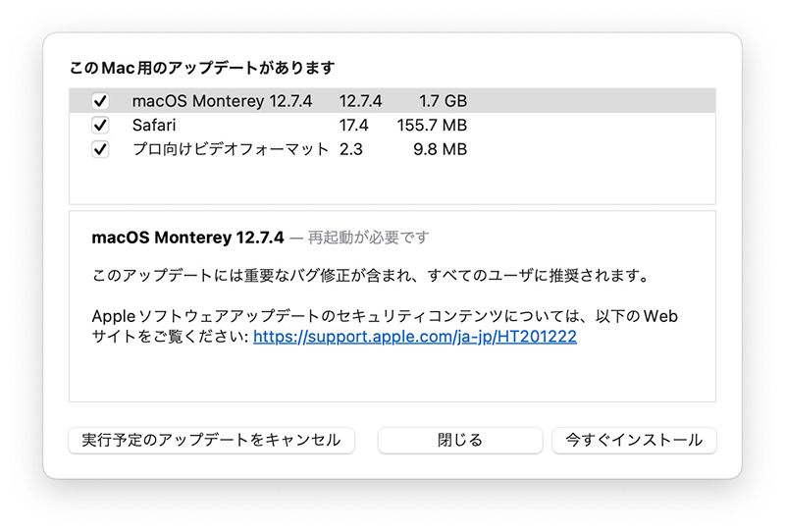Click 実行予定のアップデートをキャンセル button
The image size is (785, 532).
pyautogui.click(x=211, y=441)
